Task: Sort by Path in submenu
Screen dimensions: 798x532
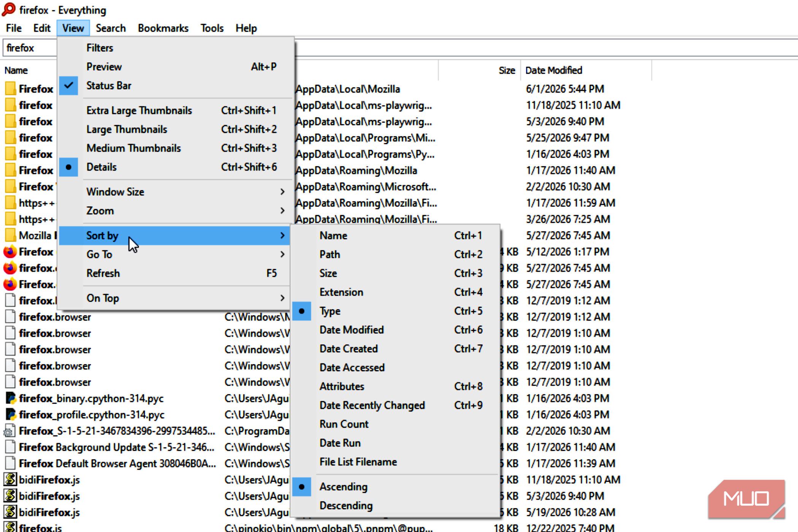Action: click(396, 254)
